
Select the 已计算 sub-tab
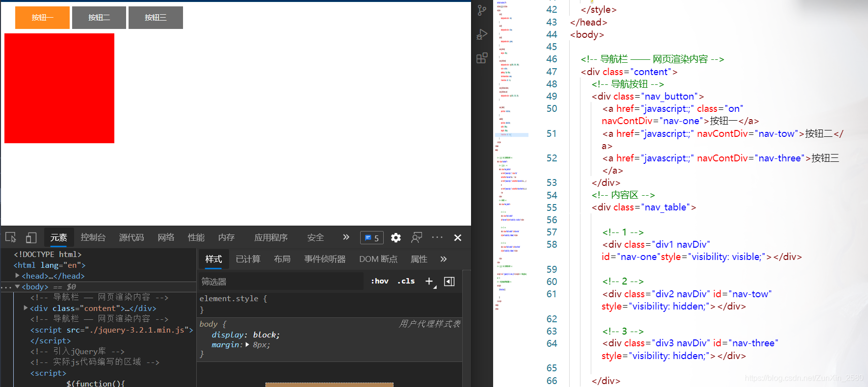click(x=248, y=259)
